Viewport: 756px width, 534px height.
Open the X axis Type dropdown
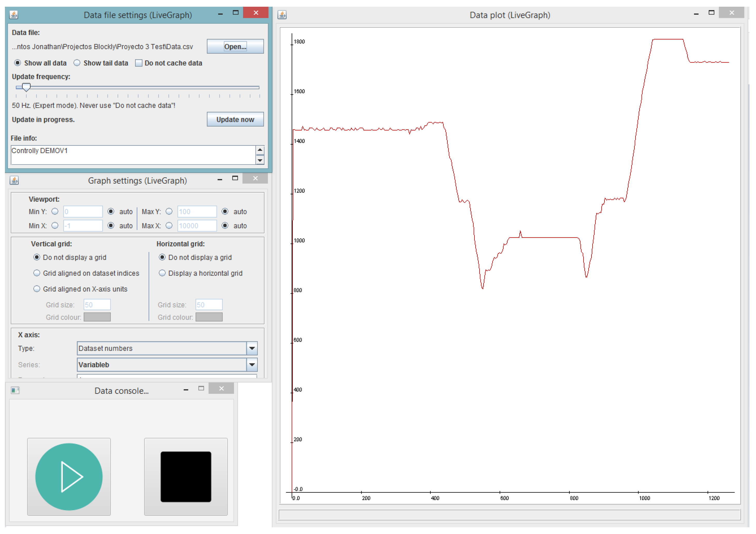coord(252,348)
